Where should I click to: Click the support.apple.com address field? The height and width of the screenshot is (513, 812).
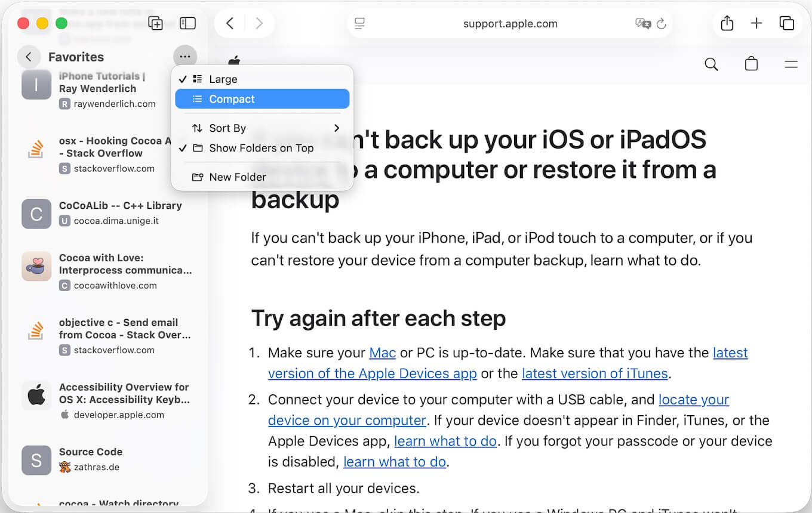(x=510, y=24)
